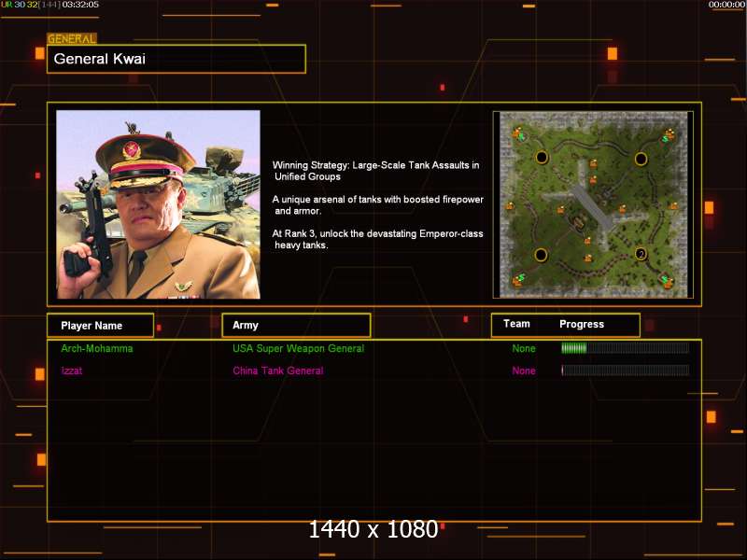Click the Winning Strategy description line
The image size is (747, 560).
[376, 171]
